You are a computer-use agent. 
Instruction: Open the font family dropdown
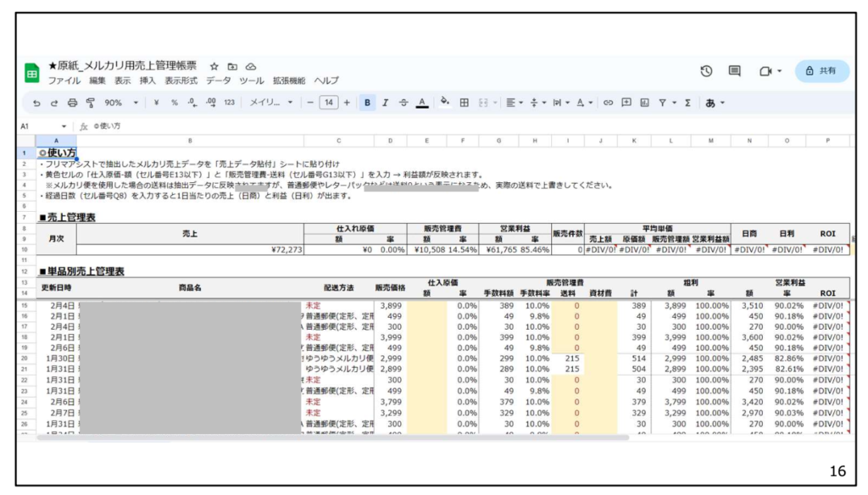click(x=271, y=103)
